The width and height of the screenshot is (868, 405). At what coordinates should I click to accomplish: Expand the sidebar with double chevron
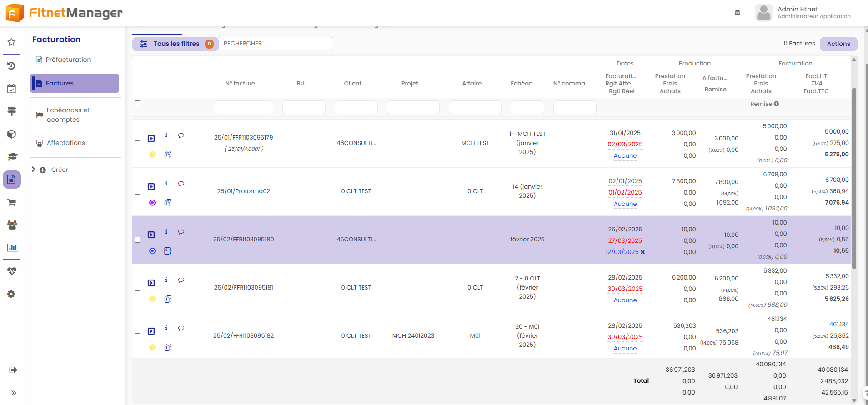pos(14,393)
